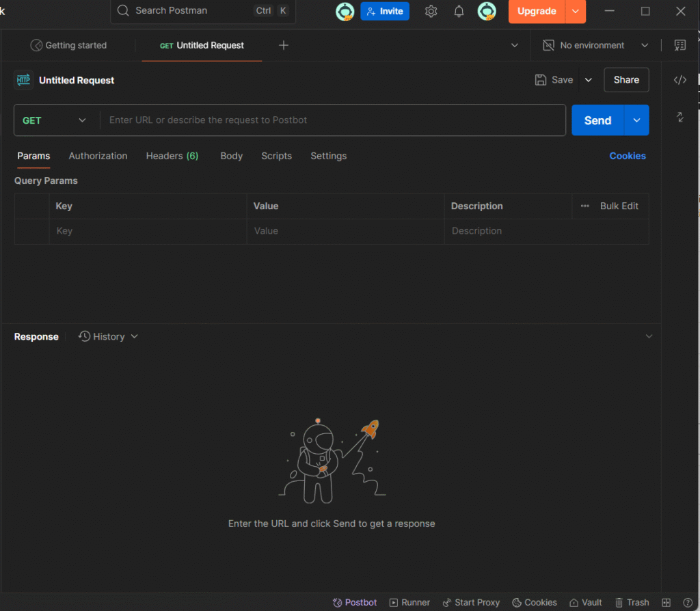Screen dimensions: 700x611
Task: Switch to the Headers tab
Action: [x=172, y=156]
